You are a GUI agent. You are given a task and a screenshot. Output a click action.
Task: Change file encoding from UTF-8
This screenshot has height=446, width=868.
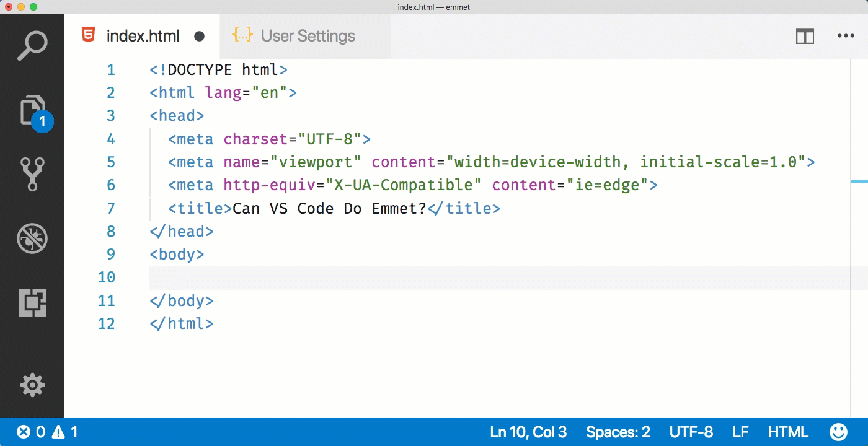[691, 432]
